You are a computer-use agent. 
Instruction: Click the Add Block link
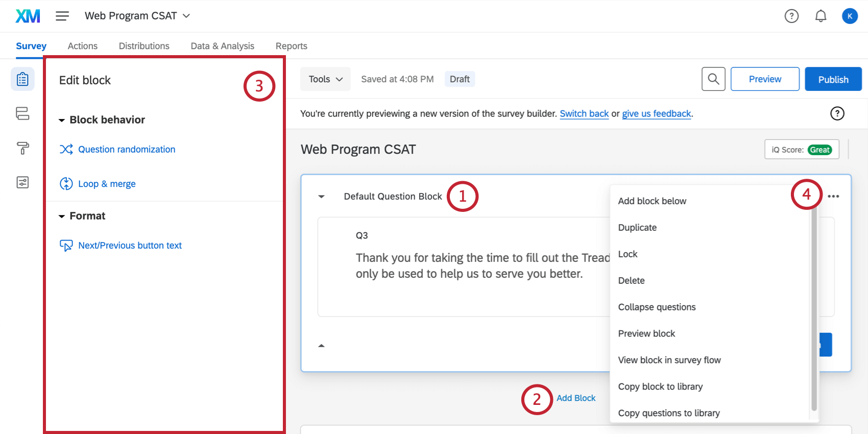[576, 398]
